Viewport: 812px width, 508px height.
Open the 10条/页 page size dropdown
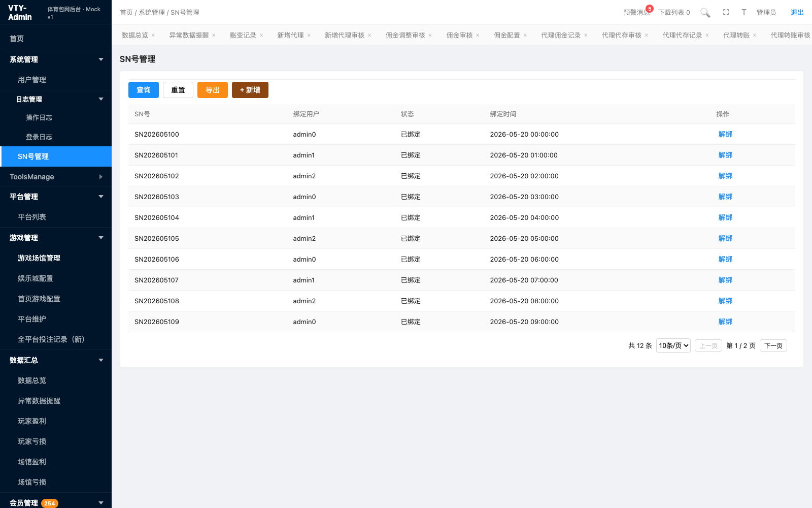673,345
